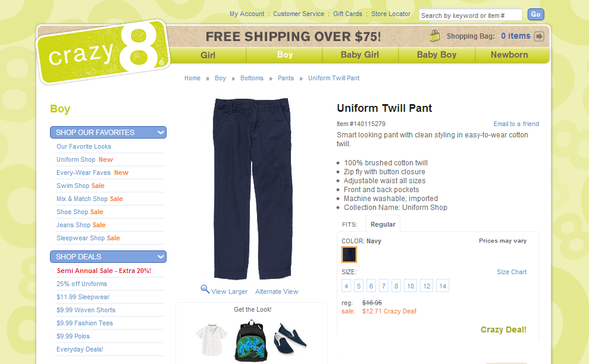Viewport: 589px width, 364px height.
Task: Select the Regular fit tab
Action: [x=383, y=224]
